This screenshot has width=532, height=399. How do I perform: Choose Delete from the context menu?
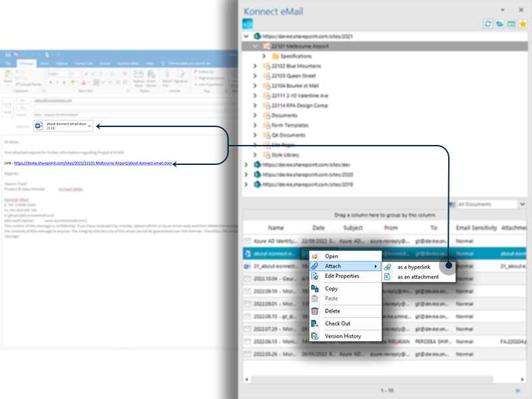tap(345, 311)
